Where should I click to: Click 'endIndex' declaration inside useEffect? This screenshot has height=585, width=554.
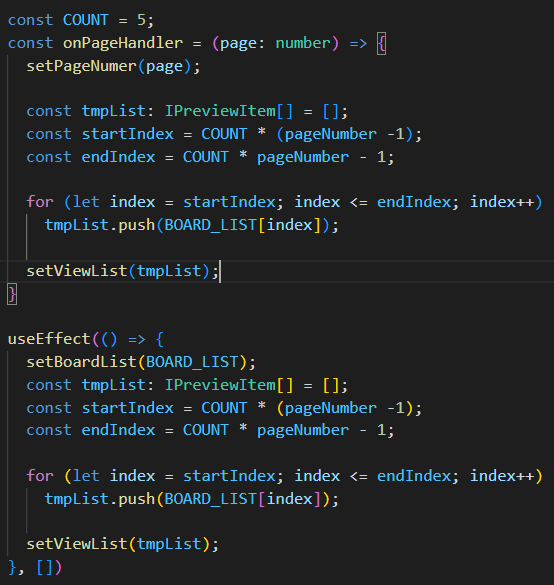118,430
